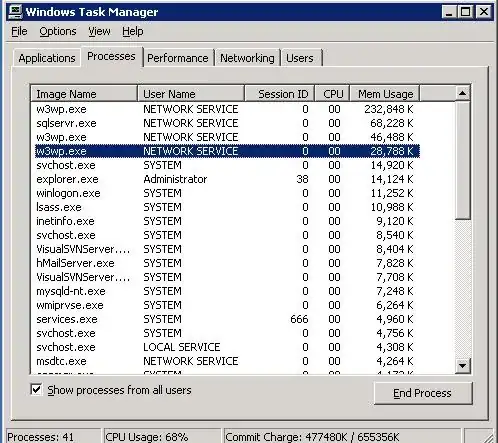Screen dimensions: 498x443
Task: Open the Options menu
Action: 58,31
